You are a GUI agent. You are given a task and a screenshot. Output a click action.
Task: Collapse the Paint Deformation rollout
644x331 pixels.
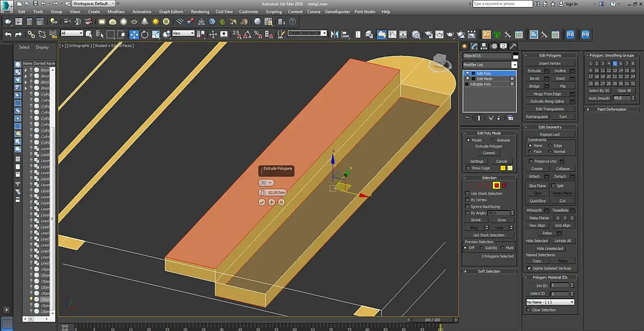pyautogui.click(x=611, y=109)
